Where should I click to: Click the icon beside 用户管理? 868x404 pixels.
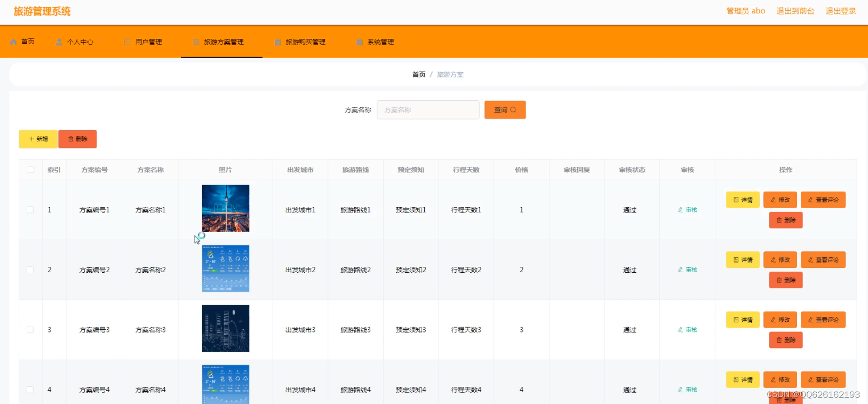(x=128, y=42)
